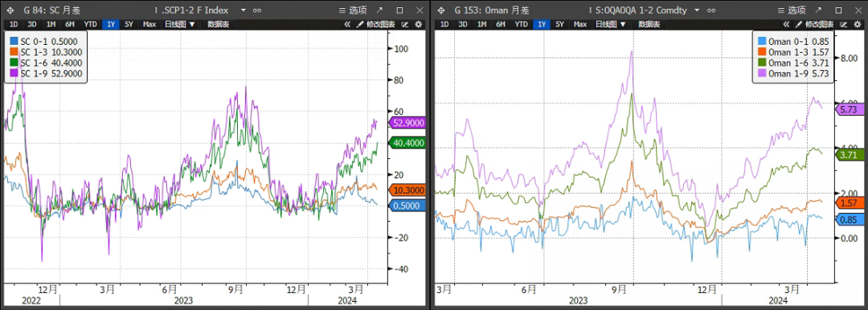
Task: Click the blue SC 0-1 legend swatch
Action: [14, 42]
